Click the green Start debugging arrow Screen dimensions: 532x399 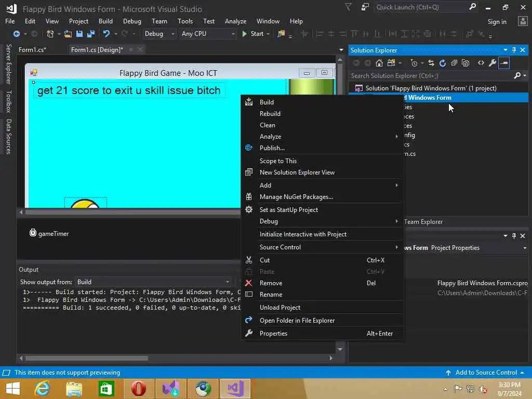244,34
